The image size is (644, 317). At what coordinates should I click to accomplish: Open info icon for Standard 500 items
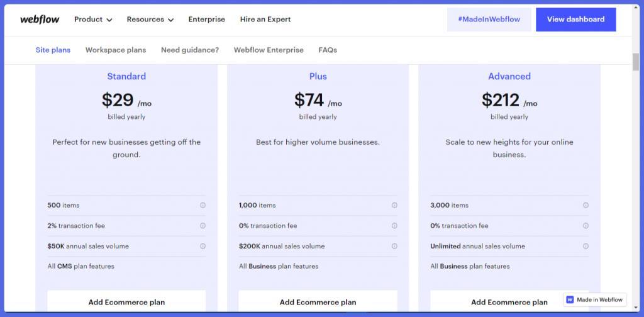pyautogui.click(x=203, y=205)
